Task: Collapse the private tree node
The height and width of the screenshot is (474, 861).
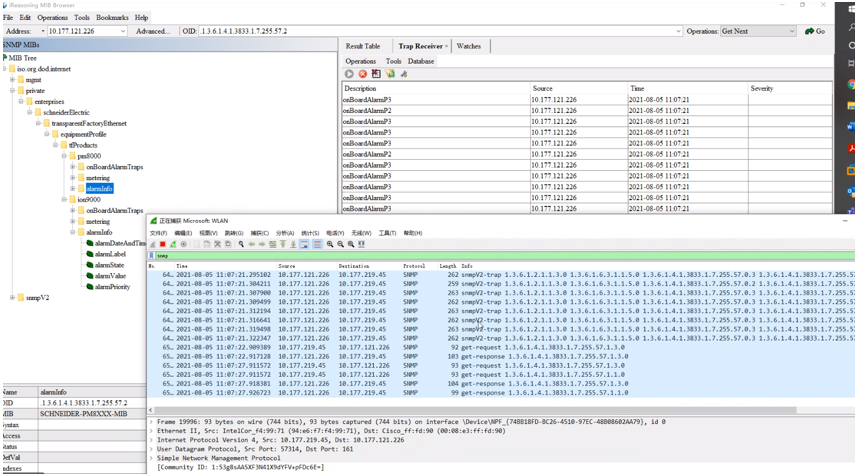Action: [x=12, y=91]
